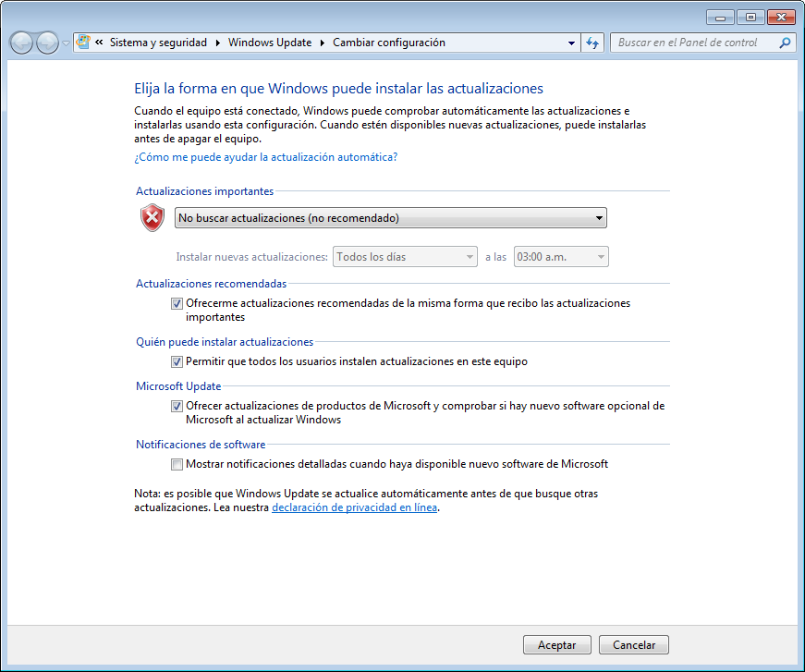Toggle Permitir que todos los usuarios instalen checkbox
Screen dimensions: 805x672
[177, 362]
